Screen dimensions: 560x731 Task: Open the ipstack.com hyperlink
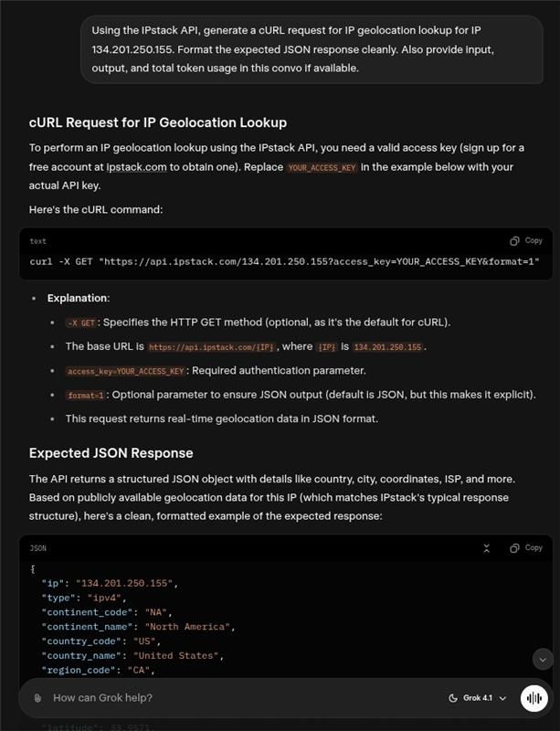point(133,167)
